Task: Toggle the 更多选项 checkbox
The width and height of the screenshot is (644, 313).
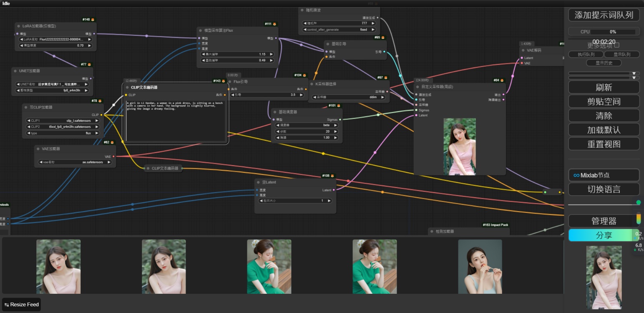Action: pos(617,45)
